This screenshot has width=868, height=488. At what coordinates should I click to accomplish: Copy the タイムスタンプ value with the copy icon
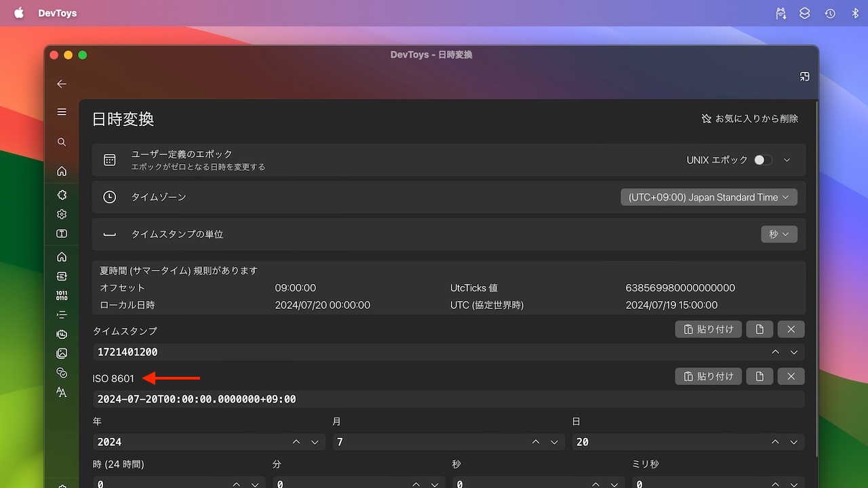tap(759, 329)
